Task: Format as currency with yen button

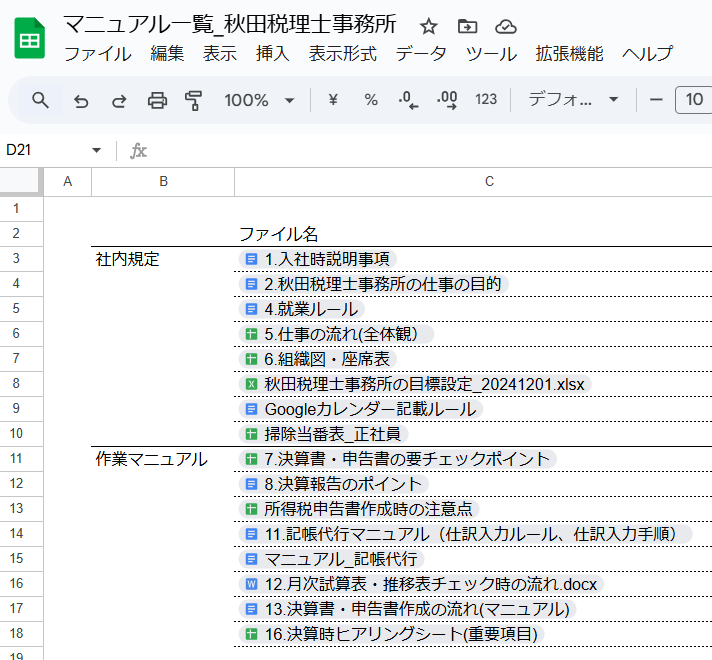Action: (x=333, y=99)
